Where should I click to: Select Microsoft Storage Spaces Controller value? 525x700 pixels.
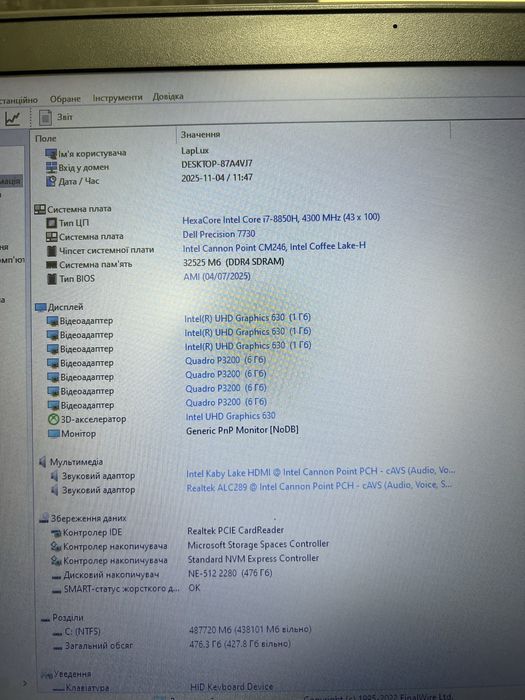coord(258,544)
